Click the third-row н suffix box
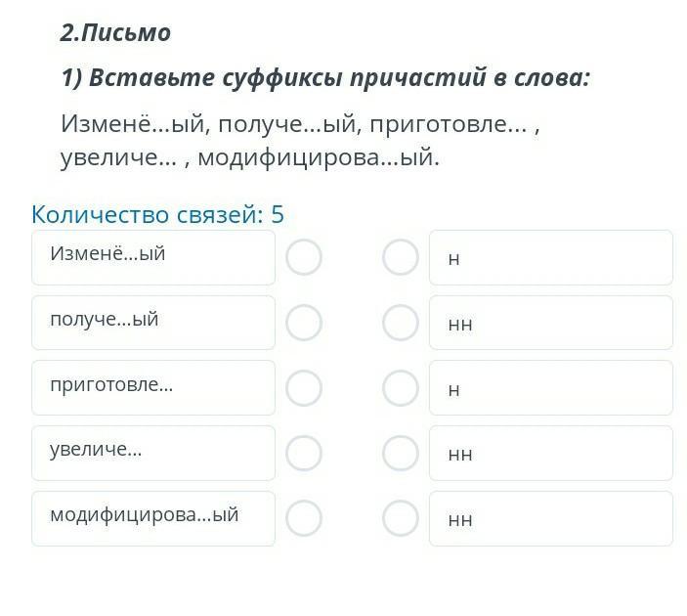This screenshot has width=687, height=616. coord(551,388)
